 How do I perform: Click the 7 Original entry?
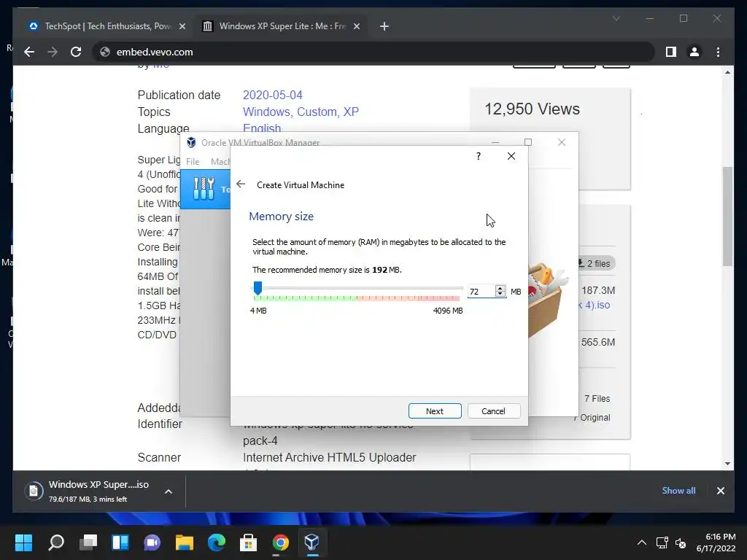point(592,418)
